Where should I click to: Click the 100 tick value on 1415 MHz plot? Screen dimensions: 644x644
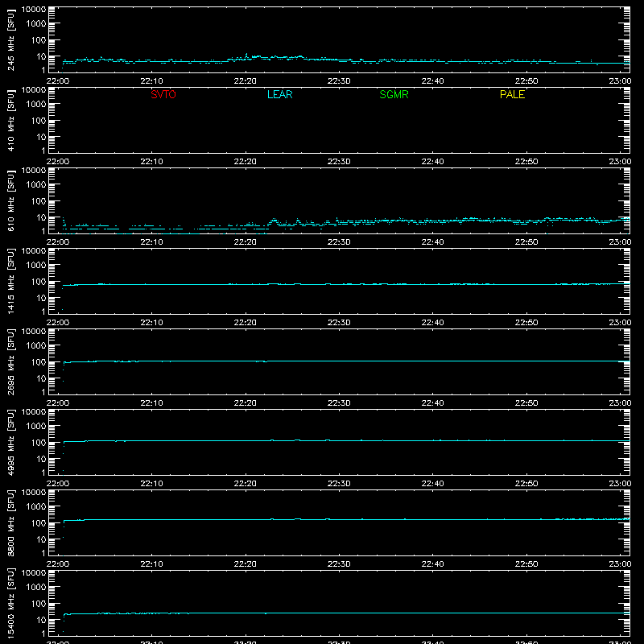(x=39, y=282)
